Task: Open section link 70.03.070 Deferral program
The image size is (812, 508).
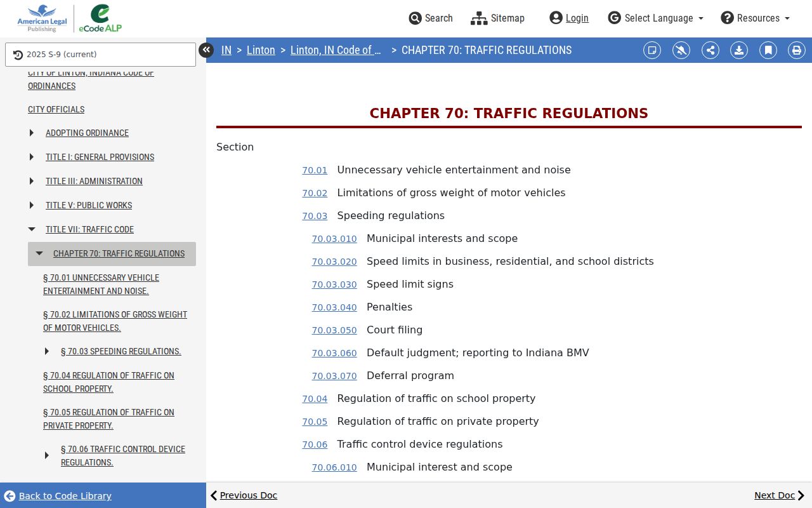Action: [334, 376]
